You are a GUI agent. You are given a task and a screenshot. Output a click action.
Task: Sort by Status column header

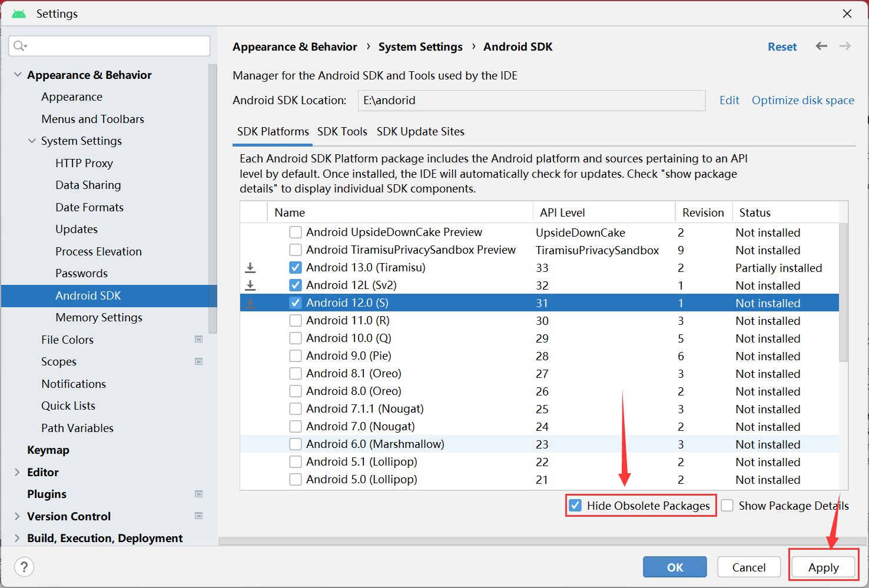785,212
